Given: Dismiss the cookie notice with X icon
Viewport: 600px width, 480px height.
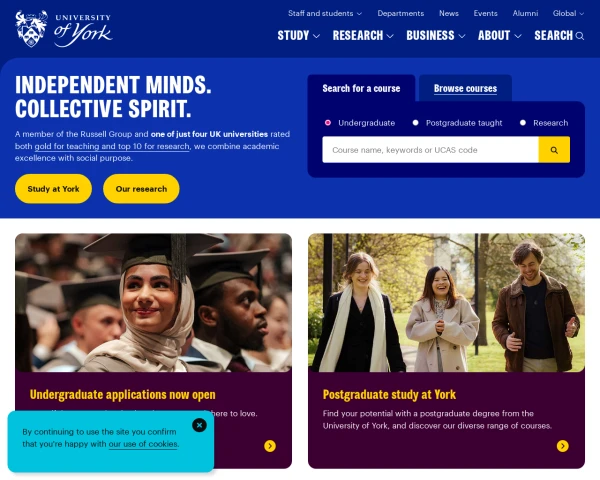Looking at the screenshot, I should pyautogui.click(x=199, y=425).
